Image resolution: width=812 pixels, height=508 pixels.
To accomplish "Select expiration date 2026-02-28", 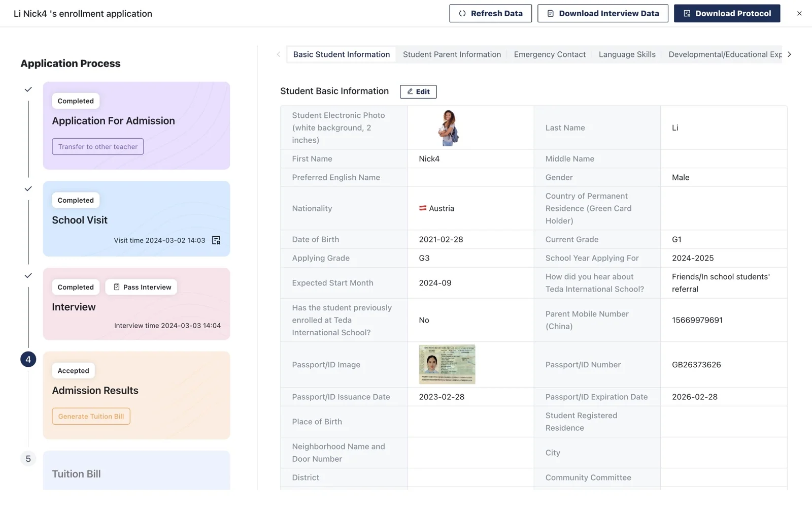I will point(695,397).
